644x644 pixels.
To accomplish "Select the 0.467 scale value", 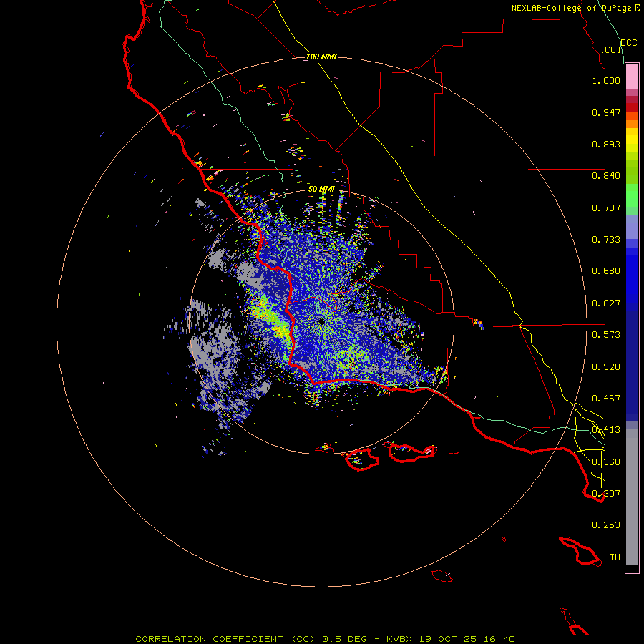I will pos(606,399).
